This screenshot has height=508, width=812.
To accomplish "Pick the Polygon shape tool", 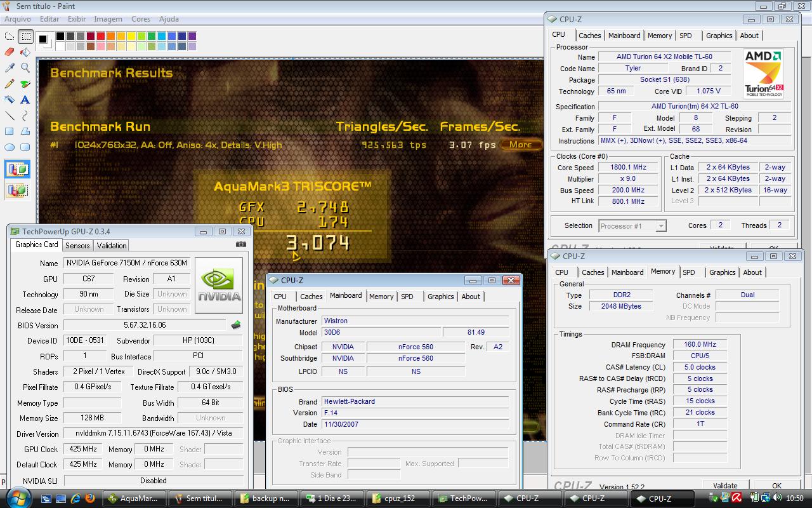I will [25, 131].
